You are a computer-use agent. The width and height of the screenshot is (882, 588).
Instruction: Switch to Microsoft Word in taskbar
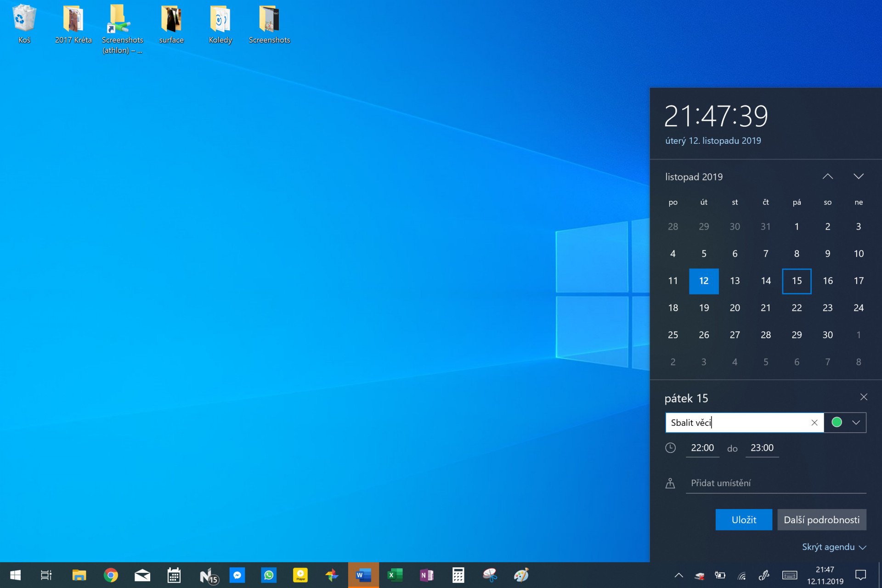[363, 575]
